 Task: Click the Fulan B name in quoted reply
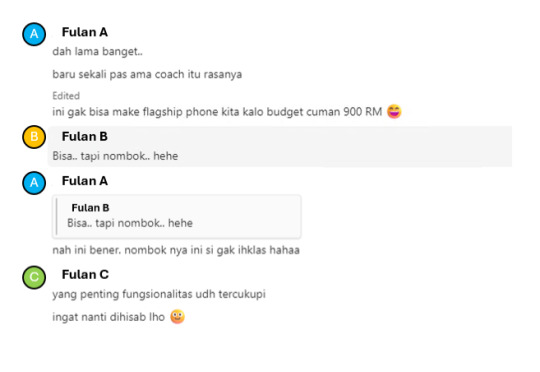pos(90,208)
